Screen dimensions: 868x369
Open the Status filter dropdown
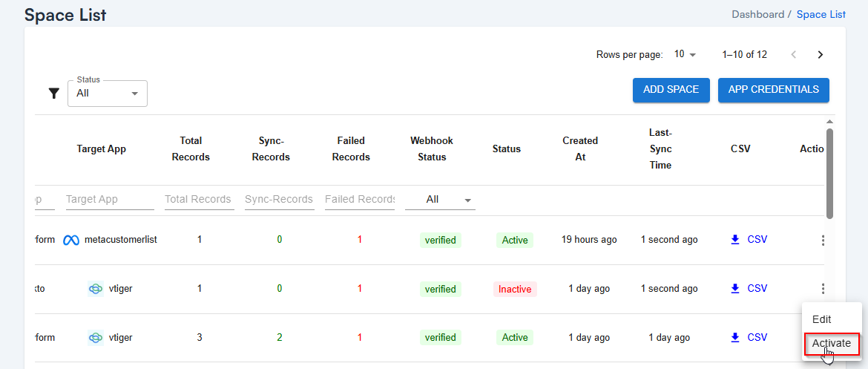[108, 94]
